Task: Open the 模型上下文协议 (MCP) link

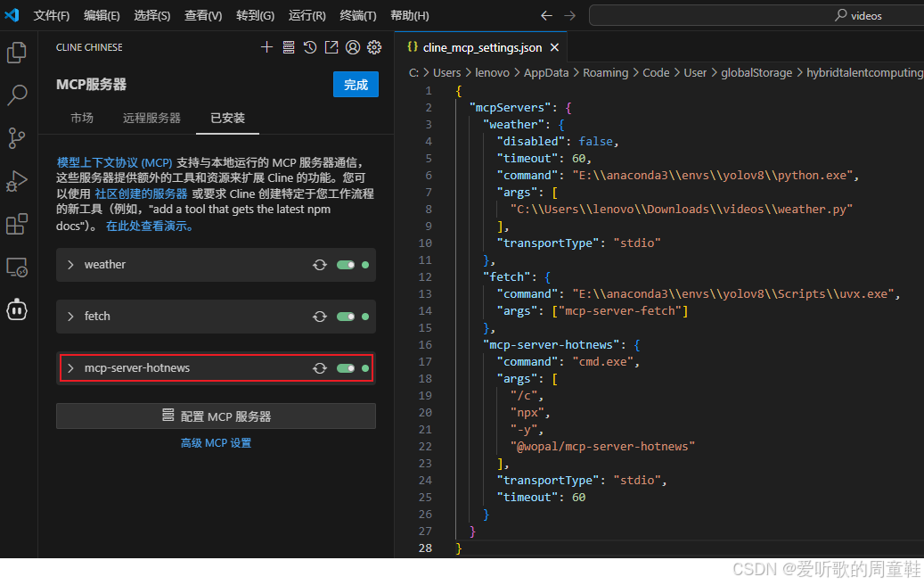Action: (114, 162)
